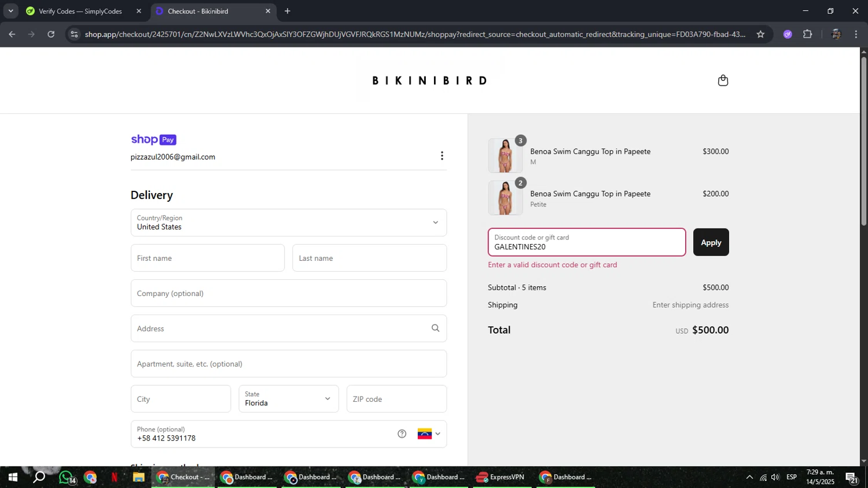The image size is (868, 488).
Task: Click the Discount code or gift card field
Action: (587, 242)
